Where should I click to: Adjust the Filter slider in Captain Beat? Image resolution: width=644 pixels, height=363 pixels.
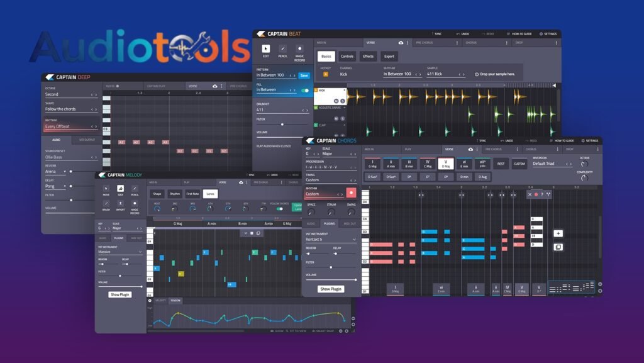point(282,124)
